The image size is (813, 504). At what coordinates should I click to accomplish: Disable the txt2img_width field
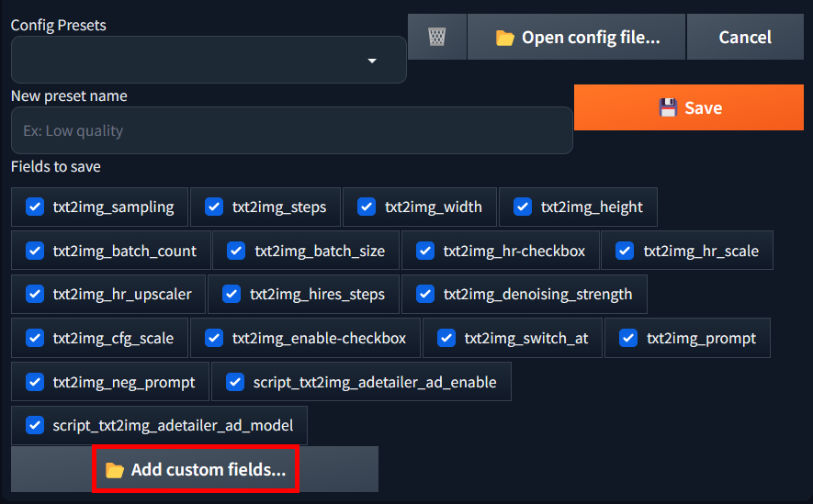[367, 207]
